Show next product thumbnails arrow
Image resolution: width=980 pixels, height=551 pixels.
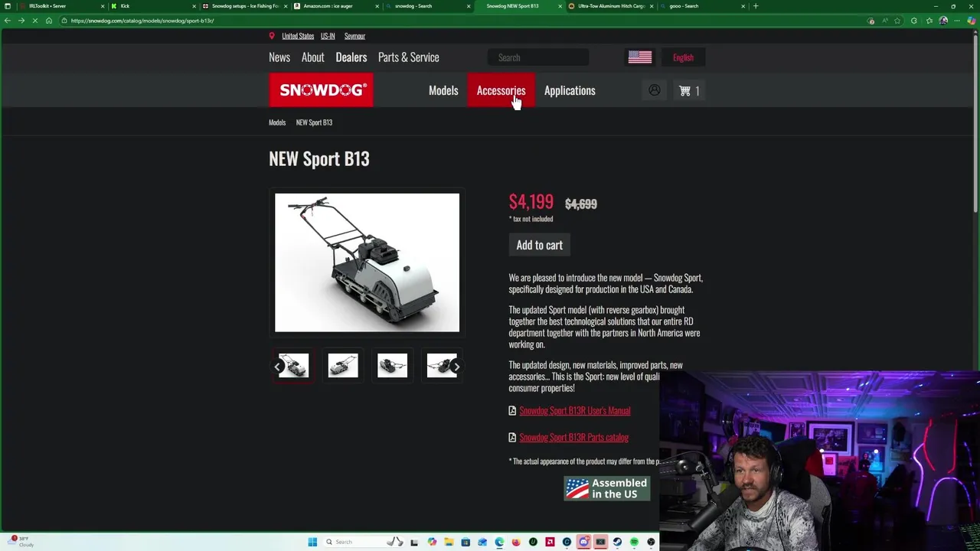point(456,367)
